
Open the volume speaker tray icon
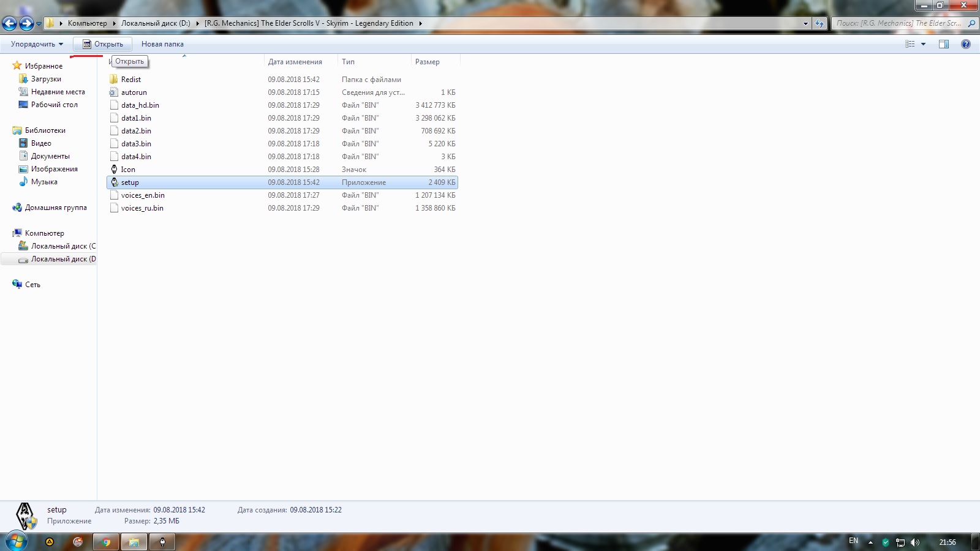point(915,542)
